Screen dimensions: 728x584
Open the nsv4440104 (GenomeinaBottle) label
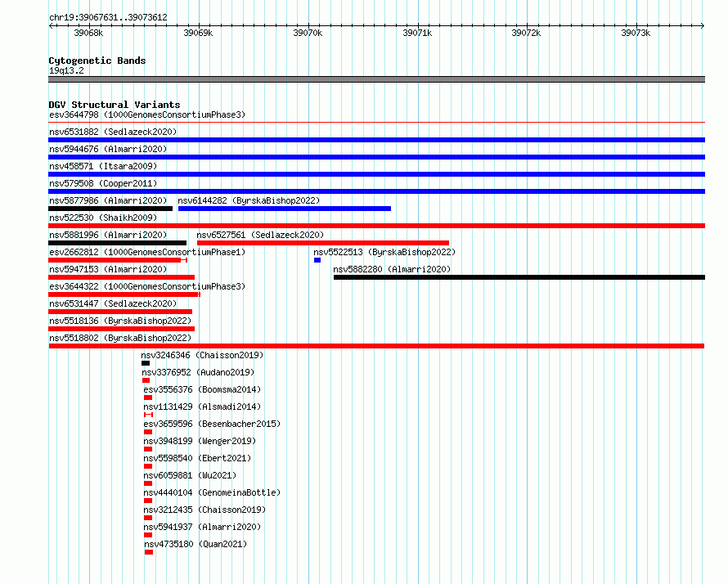tap(212, 492)
